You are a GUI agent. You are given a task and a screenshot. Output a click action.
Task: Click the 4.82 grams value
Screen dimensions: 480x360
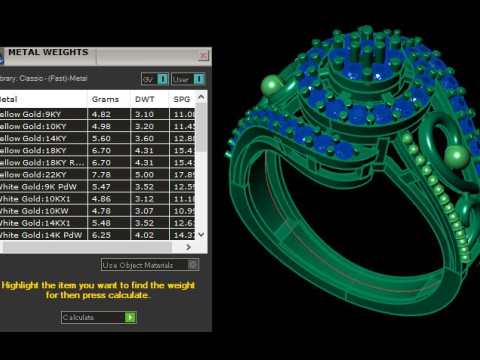101,114
